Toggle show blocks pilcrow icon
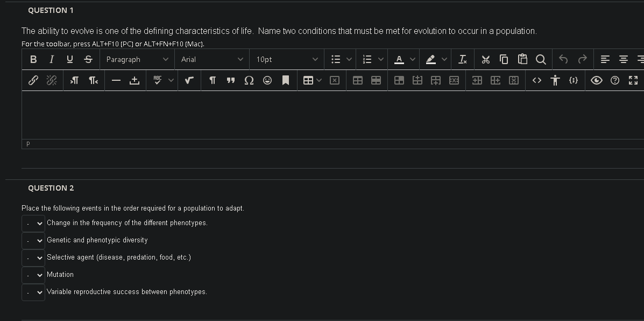The width and height of the screenshot is (644, 321). coord(213,81)
